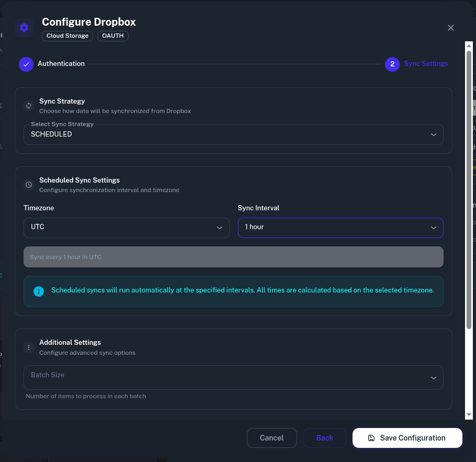Screen dimensions: 476x462
Task: Click the Scheduled Sync clock icon
Action: coord(29,185)
